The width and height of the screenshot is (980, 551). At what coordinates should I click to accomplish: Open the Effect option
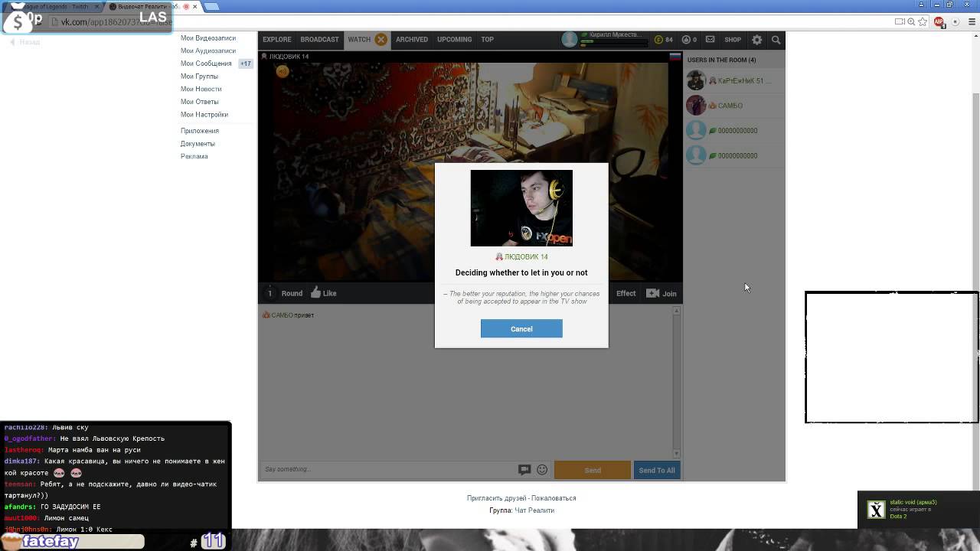click(626, 293)
